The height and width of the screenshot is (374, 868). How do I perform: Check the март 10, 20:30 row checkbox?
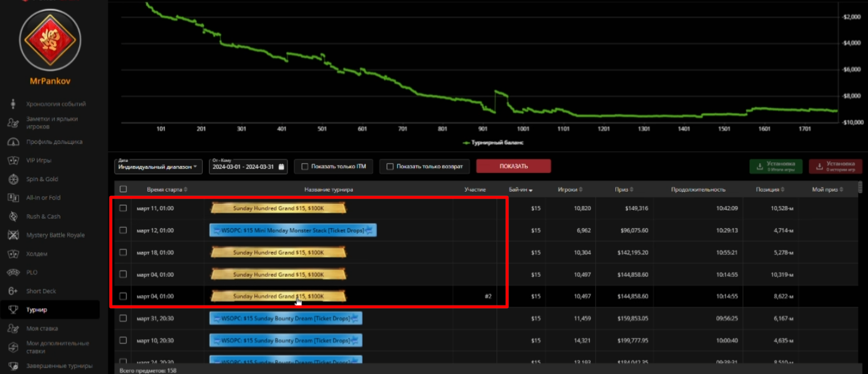click(x=123, y=340)
